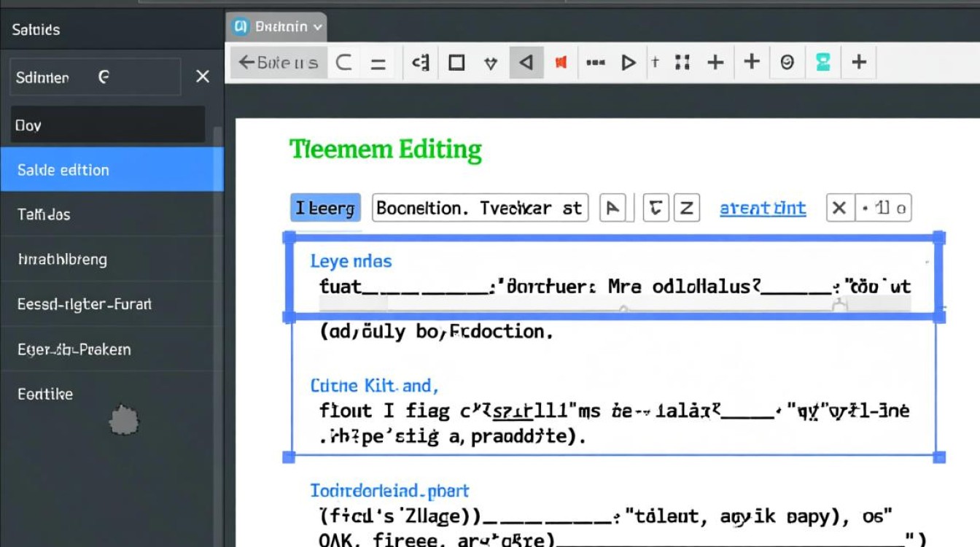
Task: Follow the "areat tint" link
Action: point(763,209)
